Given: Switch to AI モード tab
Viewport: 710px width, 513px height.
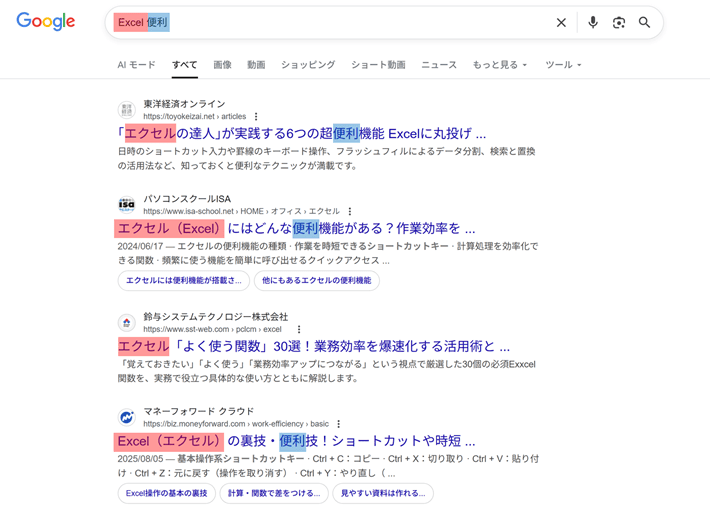Looking at the screenshot, I should tap(136, 65).
